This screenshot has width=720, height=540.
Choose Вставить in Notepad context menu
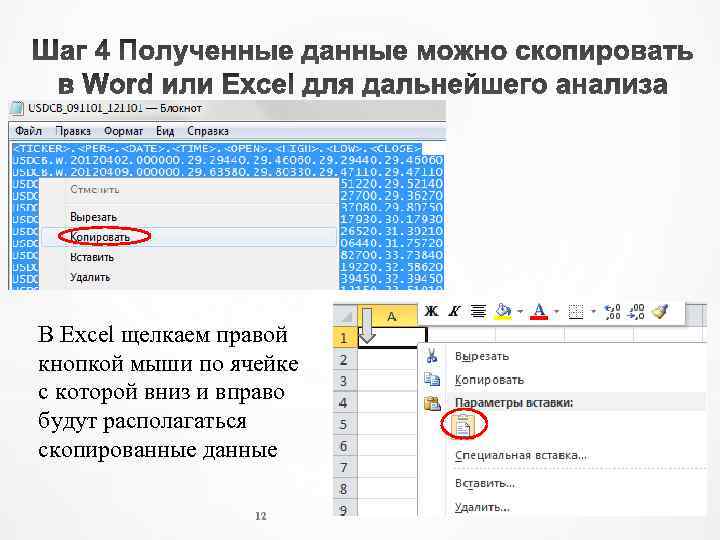(x=189, y=257)
